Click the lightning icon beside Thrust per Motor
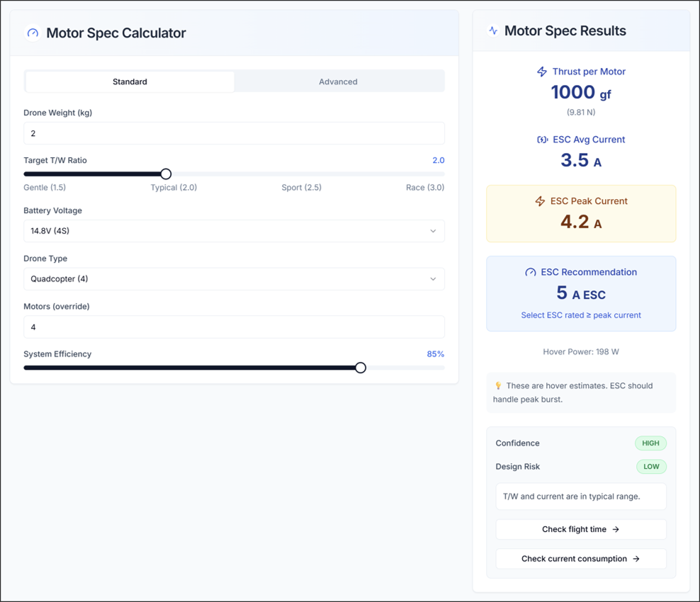This screenshot has width=700, height=602. tap(541, 71)
